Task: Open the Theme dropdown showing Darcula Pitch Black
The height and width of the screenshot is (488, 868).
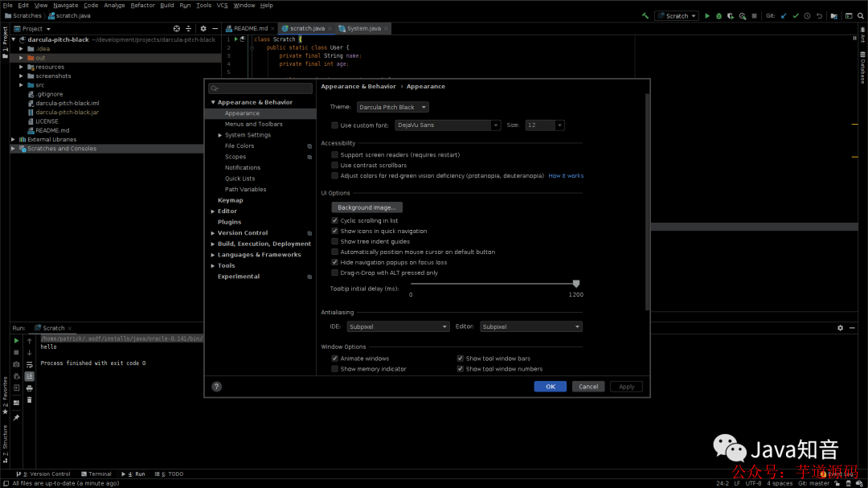Action: click(x=392, y=107)
